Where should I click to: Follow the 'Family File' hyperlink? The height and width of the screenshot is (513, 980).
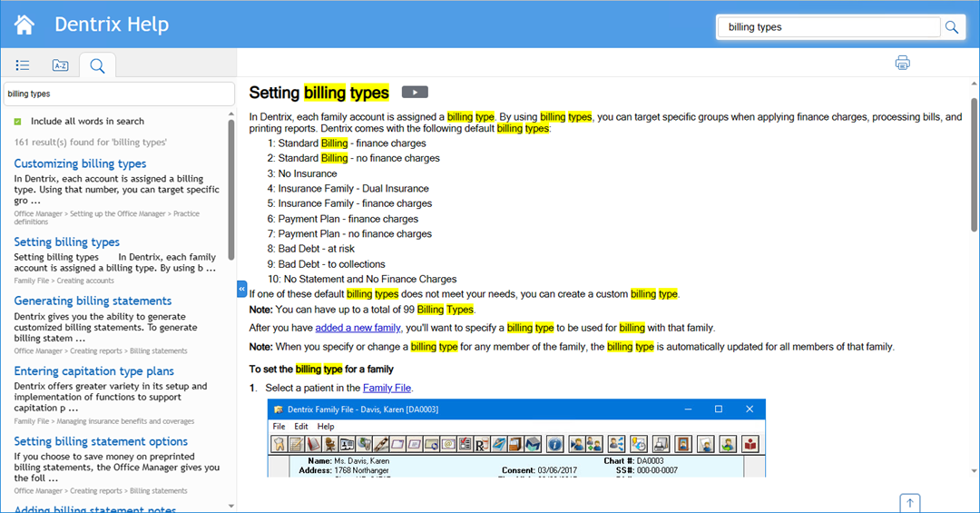pyautogui.click(x=387, y=388)
